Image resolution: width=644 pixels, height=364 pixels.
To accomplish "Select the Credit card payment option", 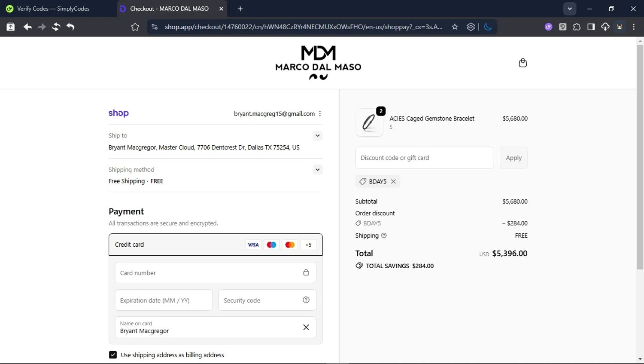I will tap(216, 245).
